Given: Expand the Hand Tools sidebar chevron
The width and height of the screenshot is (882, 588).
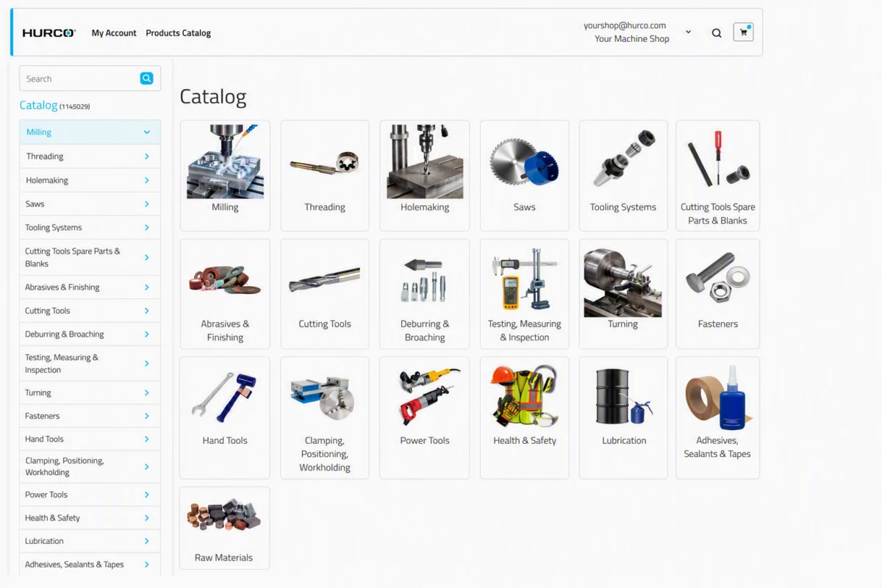Looking at the screenshot, I should [147, 439].
